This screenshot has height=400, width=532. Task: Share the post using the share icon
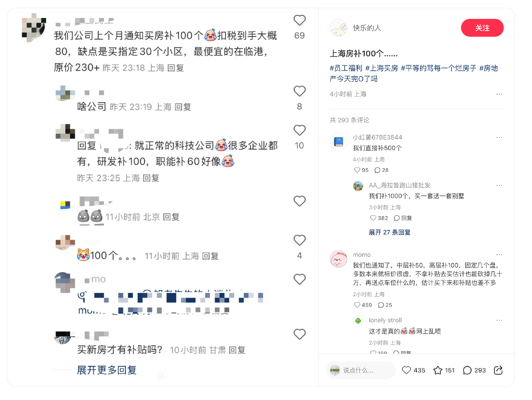pos(498,370)
